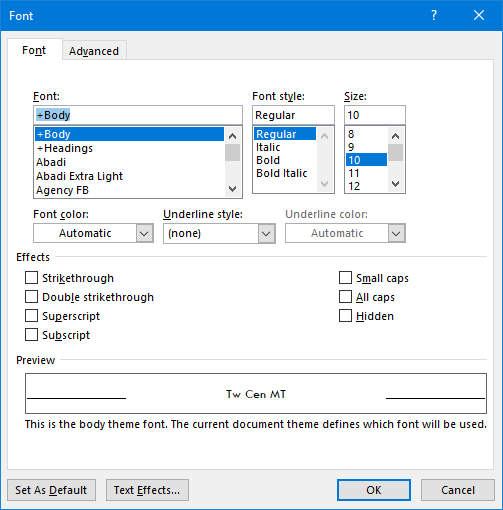Select size 10 in the list
The image size is (503, 510).
pos(366,160)
